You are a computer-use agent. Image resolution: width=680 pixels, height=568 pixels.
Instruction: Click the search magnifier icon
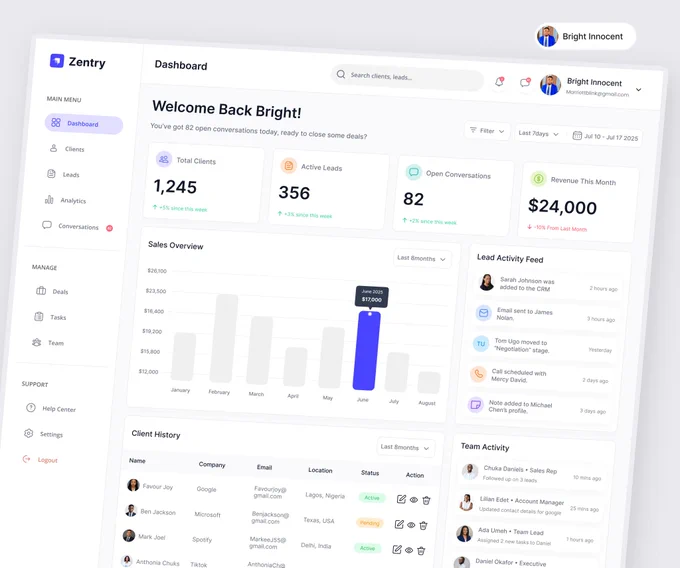coord(341,74)
